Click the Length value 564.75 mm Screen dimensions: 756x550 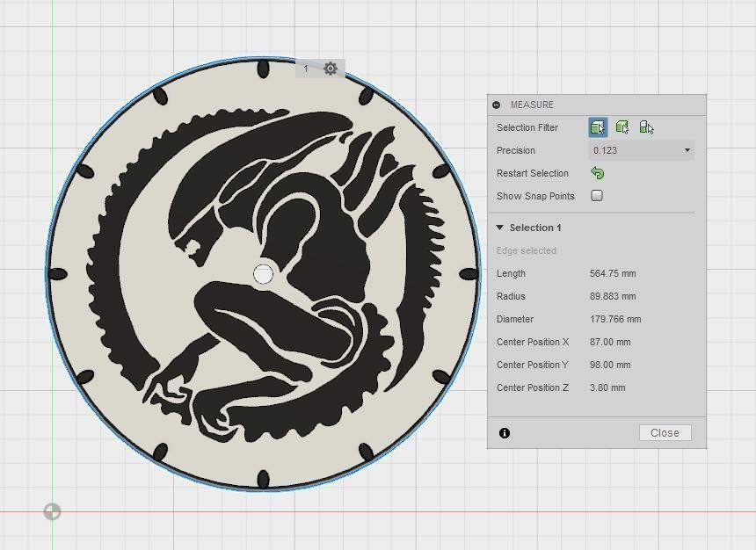coord(613,273)
